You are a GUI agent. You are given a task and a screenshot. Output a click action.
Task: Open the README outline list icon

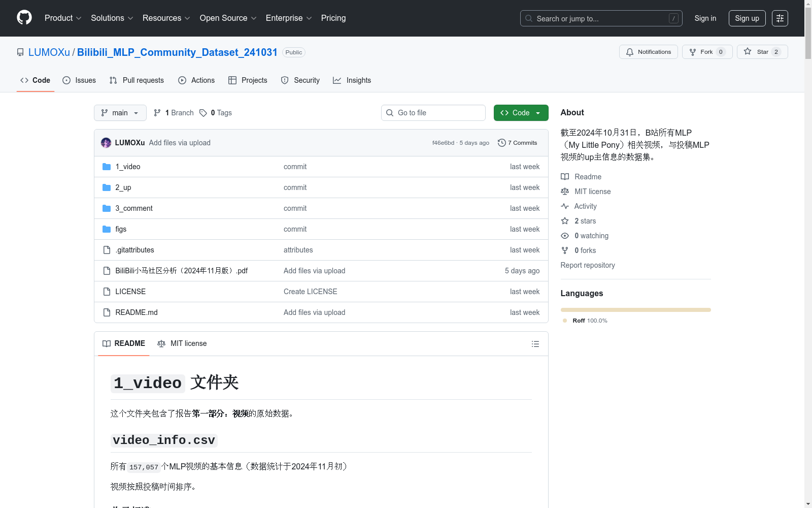[535, 344]
